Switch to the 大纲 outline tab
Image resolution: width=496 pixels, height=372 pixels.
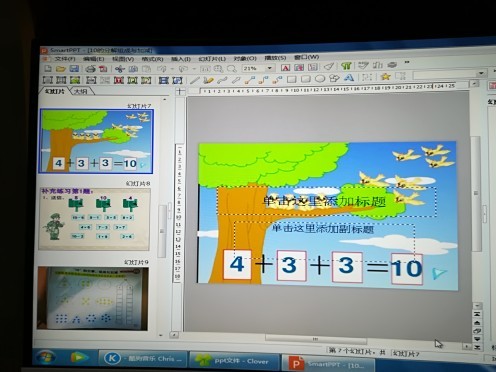point(81,91)
